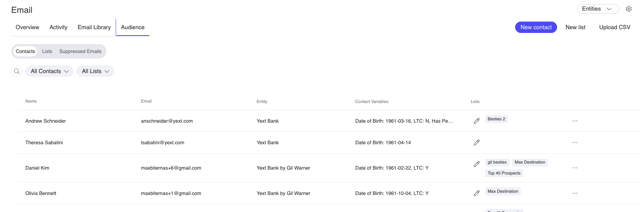Screen dimensions: 644x212
Task: Open the All Contacts filter dropdown
Action: click(x=50, y=71)
